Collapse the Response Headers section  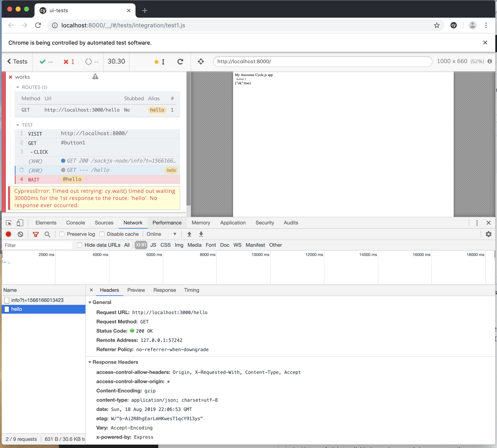[x=90, y=362]
